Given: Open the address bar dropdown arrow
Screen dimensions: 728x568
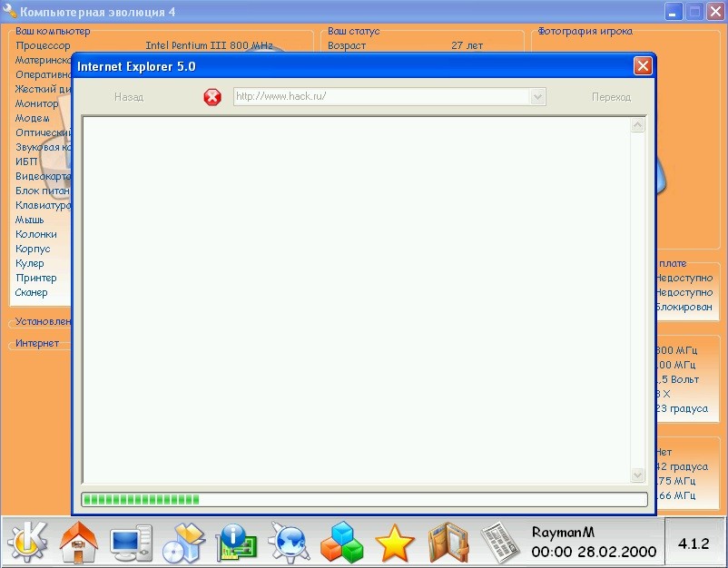Looking at the screenshot, I should pos(537,97).
